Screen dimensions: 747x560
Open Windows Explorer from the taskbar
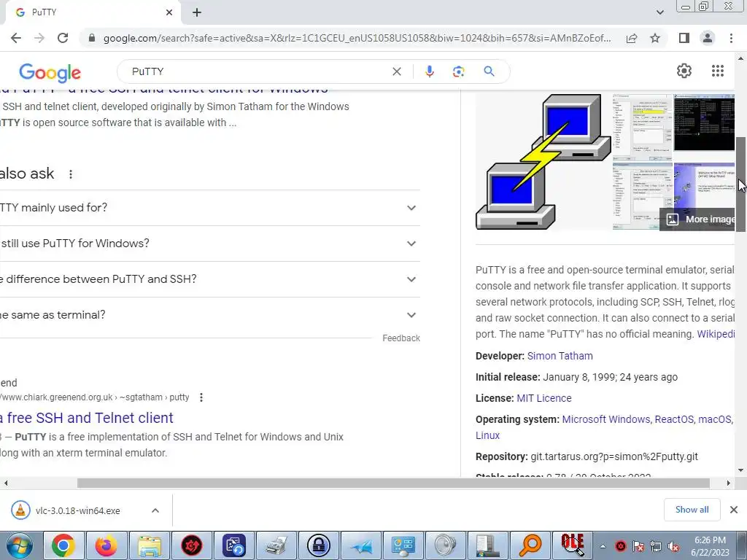coord(150,545)
